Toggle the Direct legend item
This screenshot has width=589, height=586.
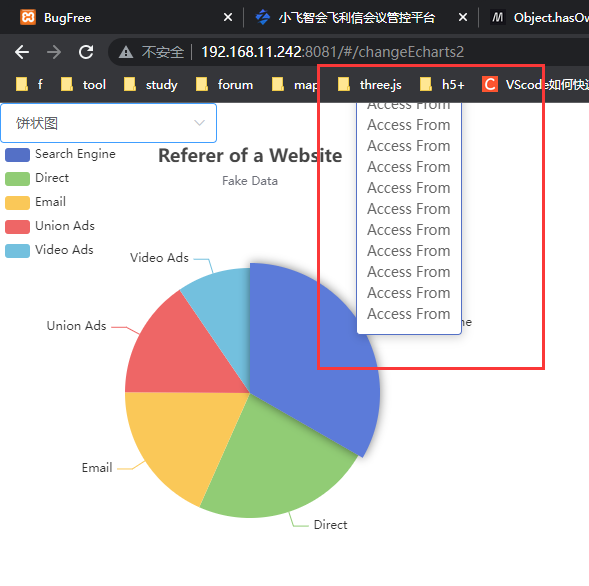(37, 178)
